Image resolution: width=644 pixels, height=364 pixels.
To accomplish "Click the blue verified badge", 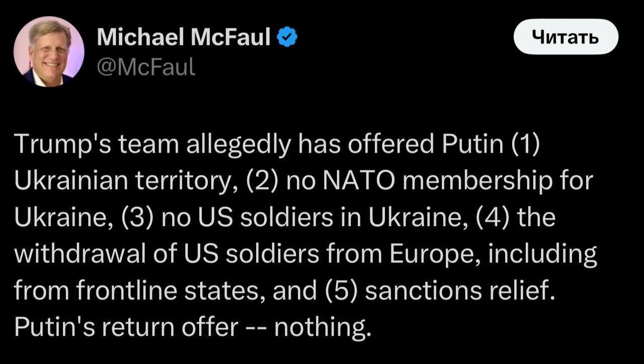I will pyautogui.click(x=287, y=38).
